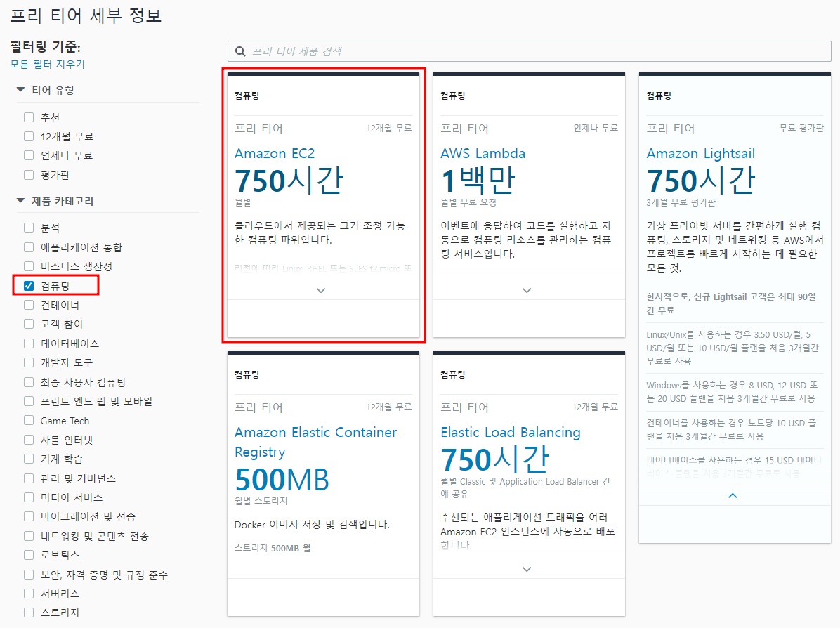
Task: Click the 3개월 무료 평가판 text
Action: click(681, 202)
